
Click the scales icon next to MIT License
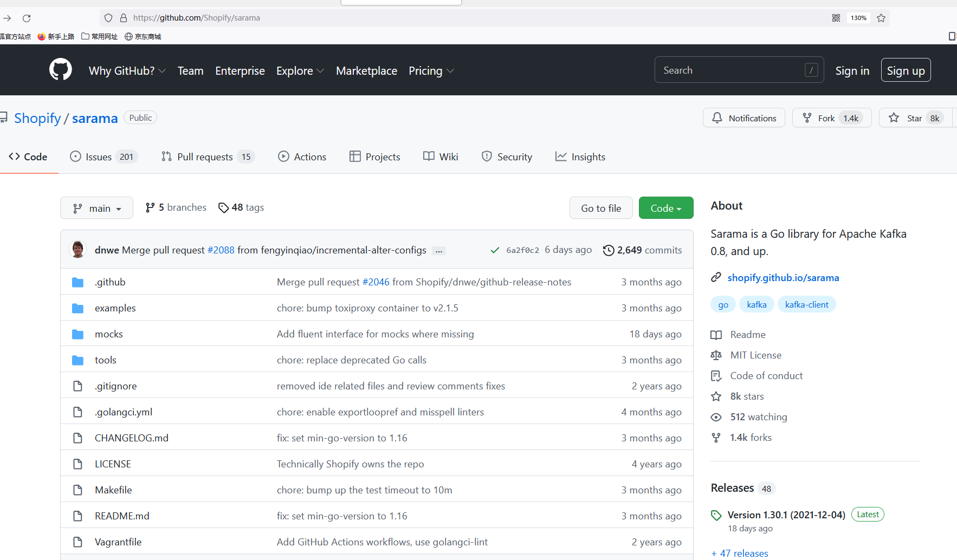click(x=716, y=355)
